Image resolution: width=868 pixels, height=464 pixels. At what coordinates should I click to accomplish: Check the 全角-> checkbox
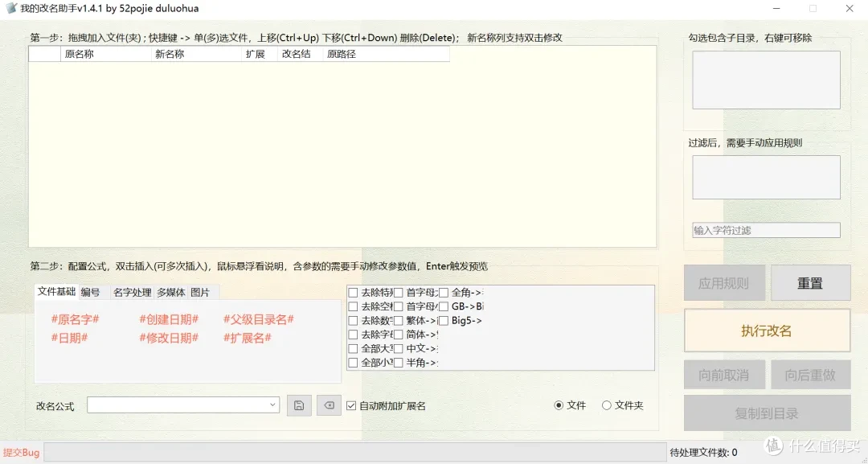click(444, 293)
